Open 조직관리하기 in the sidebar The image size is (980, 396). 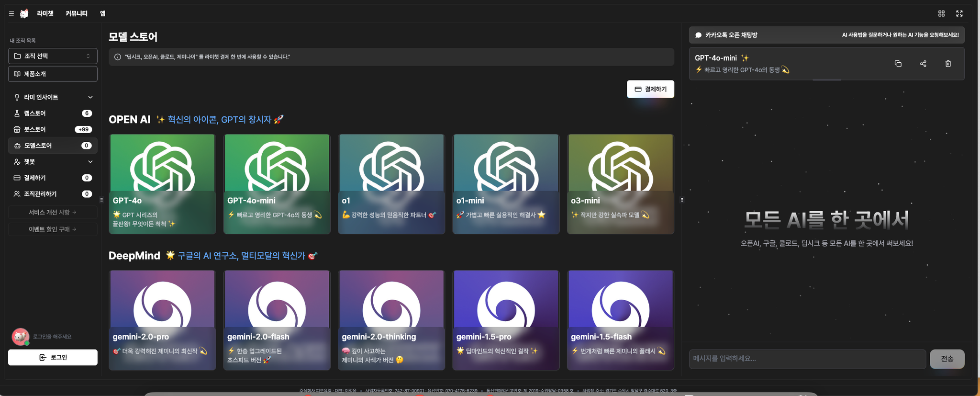(53, 194)
